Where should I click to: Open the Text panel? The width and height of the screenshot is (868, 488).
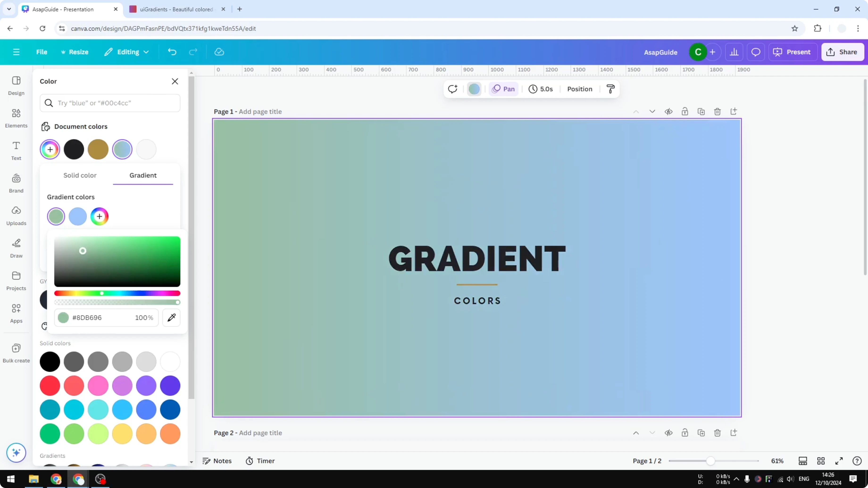16,150
